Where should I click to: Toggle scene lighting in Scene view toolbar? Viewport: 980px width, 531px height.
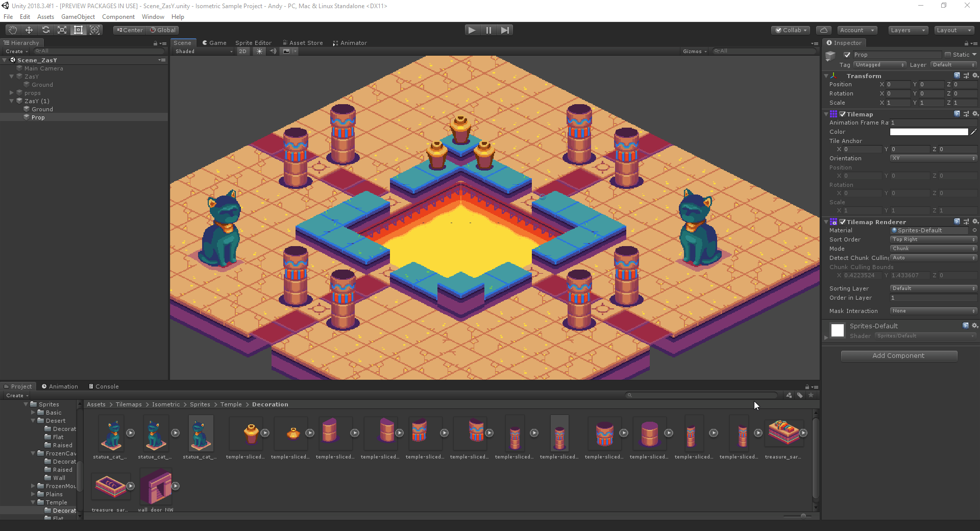point(259,51)
